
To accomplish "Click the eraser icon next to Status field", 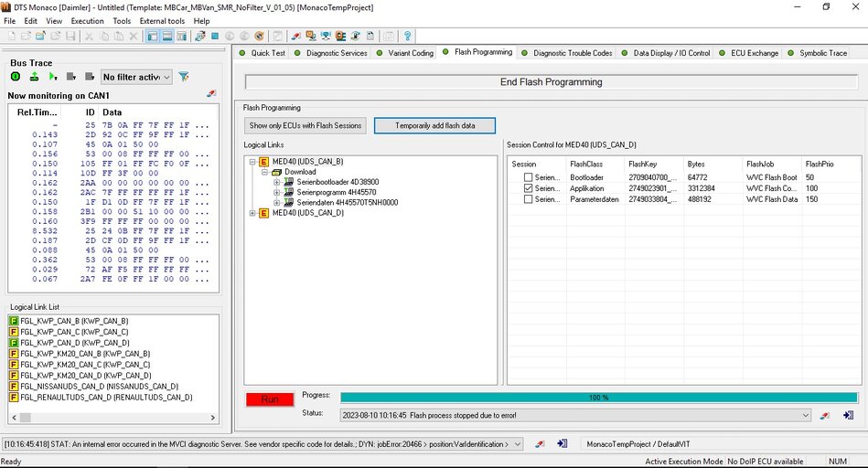I will (825, 416).
